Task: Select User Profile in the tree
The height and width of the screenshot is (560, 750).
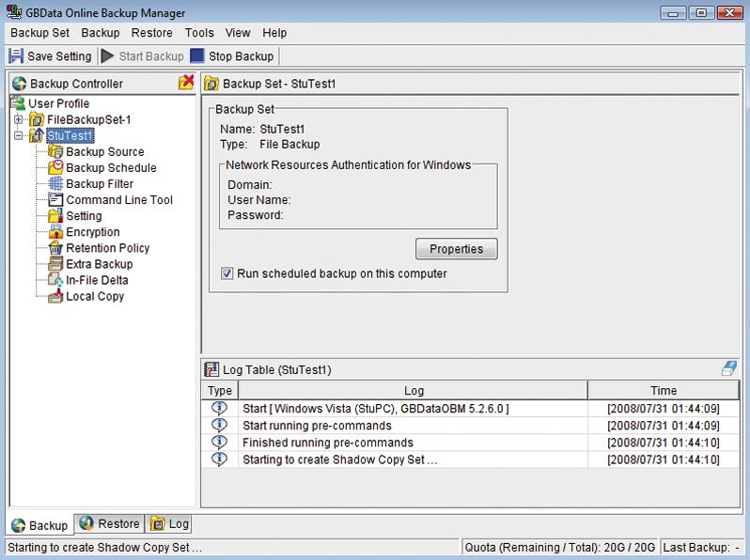Action: click(59, 103)
